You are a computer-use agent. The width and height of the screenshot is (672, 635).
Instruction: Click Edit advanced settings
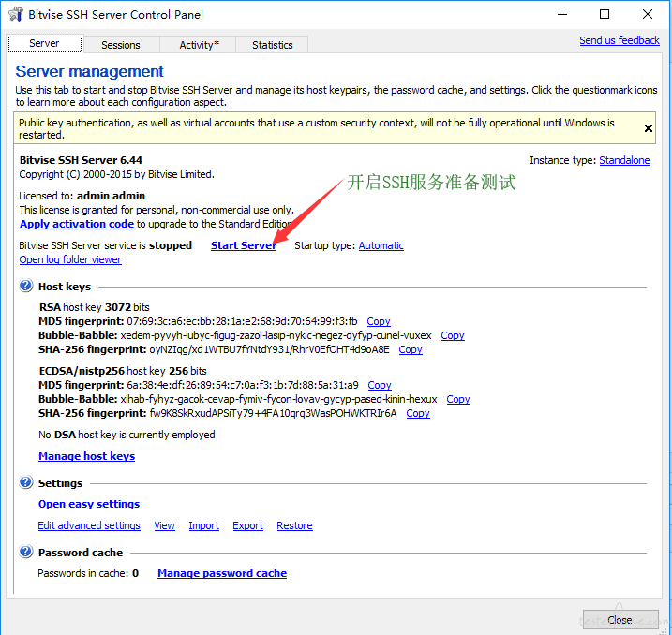[x=89, y=525]
